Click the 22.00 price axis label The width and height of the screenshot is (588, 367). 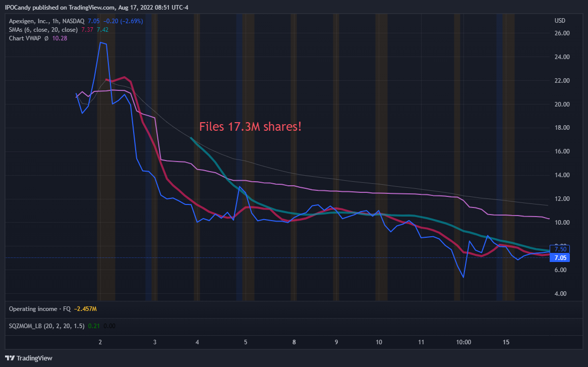[562, 80]
